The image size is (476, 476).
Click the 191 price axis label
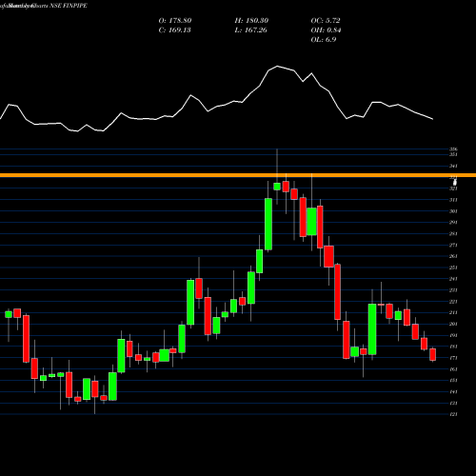click(453, 335)
